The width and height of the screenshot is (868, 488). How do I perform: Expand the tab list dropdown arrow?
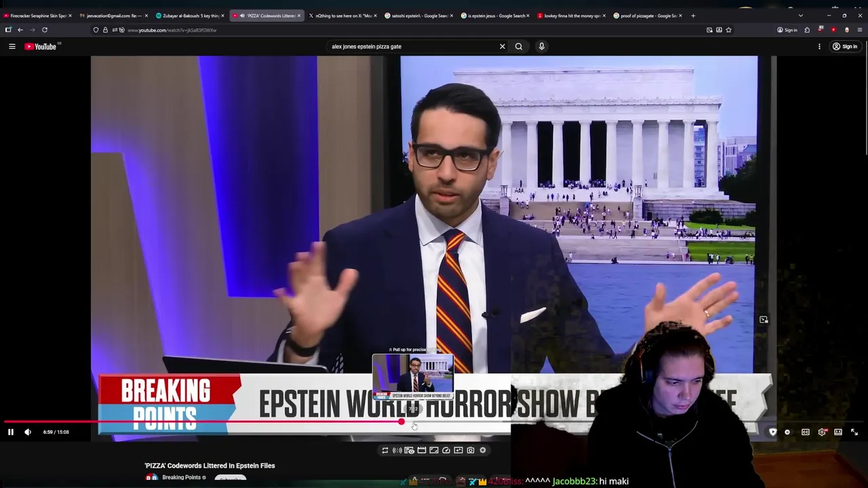click(x=801, y=16)
